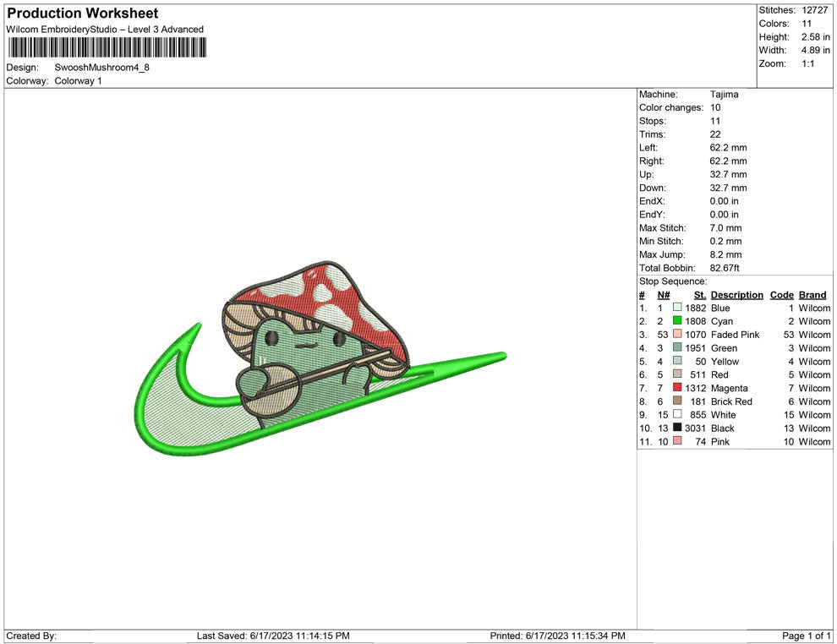Click the stitch count '1951' for Green
The image size is (837, 644).
[x=696, y=348]
